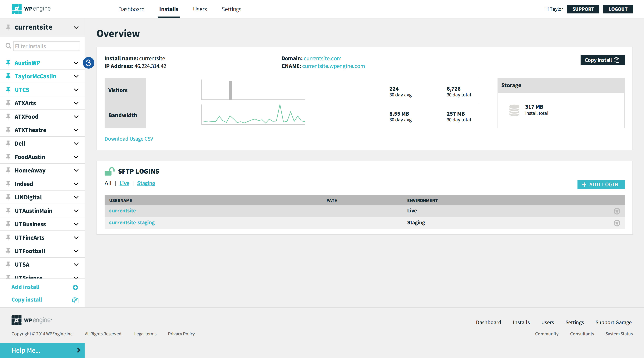Open footer System Status link
644x358 pixels.
pyautogui.click(x=619, y=334)
